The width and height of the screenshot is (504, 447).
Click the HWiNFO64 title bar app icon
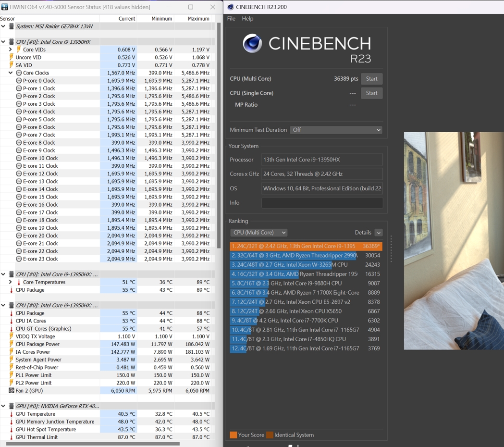4,7
